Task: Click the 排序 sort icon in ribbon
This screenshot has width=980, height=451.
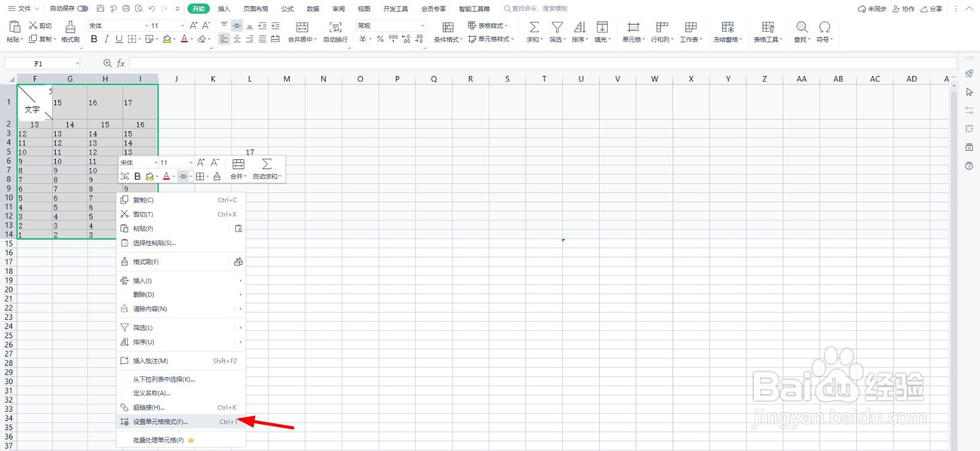Action: (x=579, y=27)
